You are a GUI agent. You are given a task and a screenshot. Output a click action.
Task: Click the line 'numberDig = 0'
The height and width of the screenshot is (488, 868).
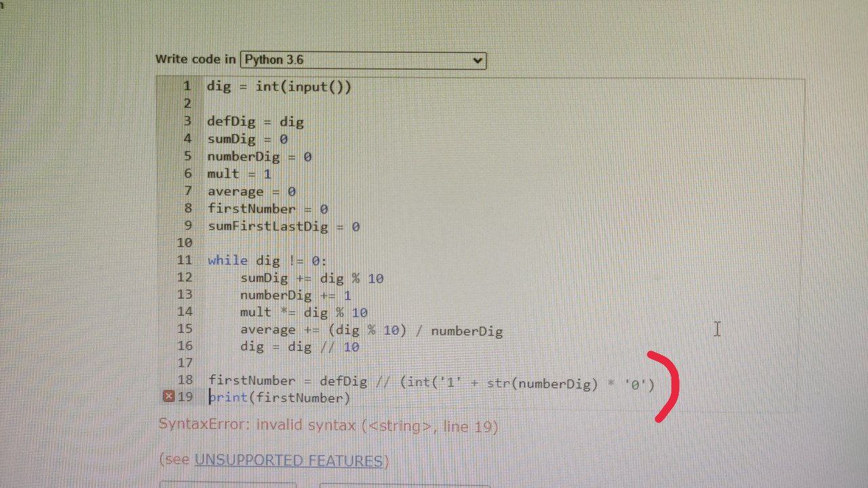click(x=259, y=157)
